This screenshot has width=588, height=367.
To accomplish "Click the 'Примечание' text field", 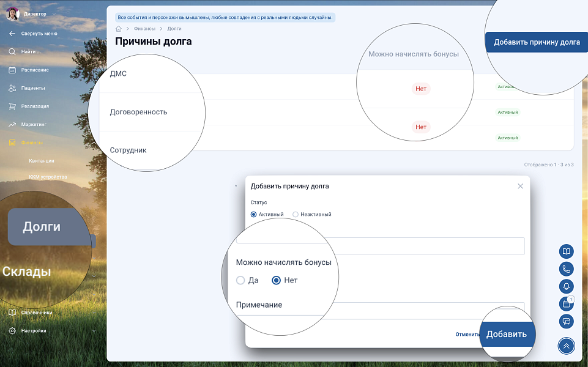I will [428, 310].
